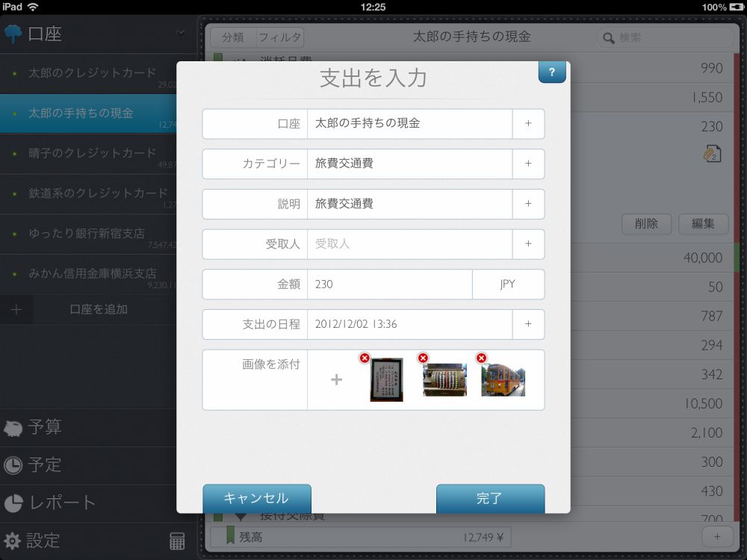
Task: Click the 1,550 transaction row
Action: 653,97
